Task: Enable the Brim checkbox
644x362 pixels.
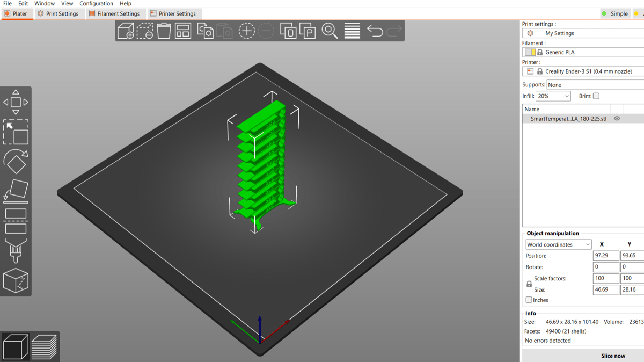Action: coord(596,96)
